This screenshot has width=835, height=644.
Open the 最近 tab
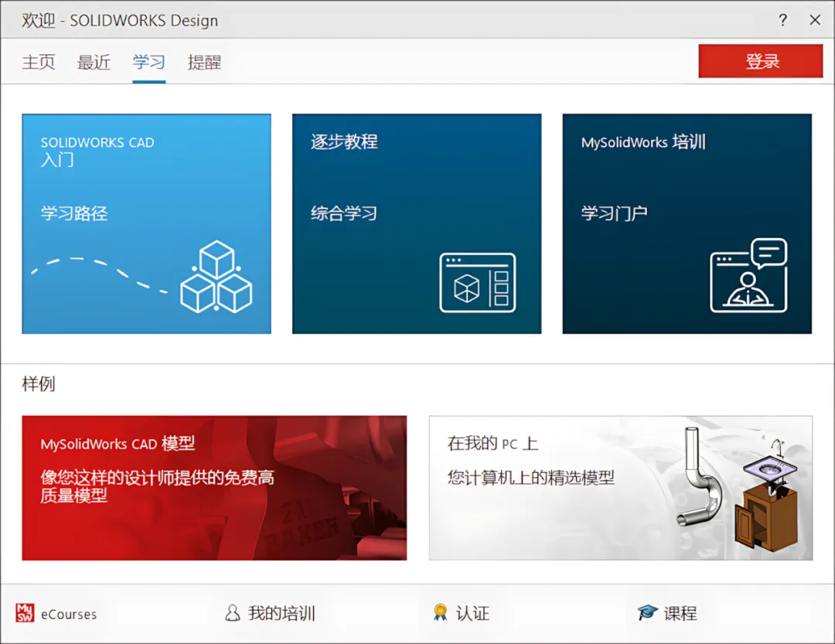click(94, 63)
